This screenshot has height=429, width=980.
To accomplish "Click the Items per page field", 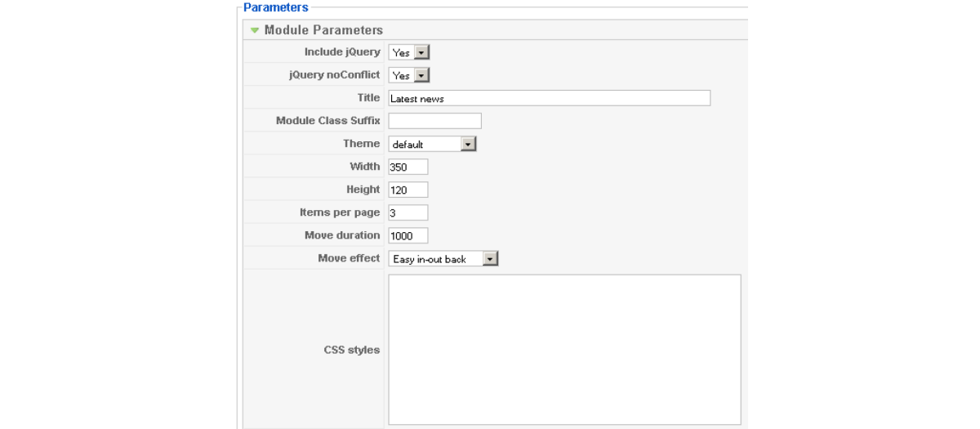I will click(x=408, y=212).
